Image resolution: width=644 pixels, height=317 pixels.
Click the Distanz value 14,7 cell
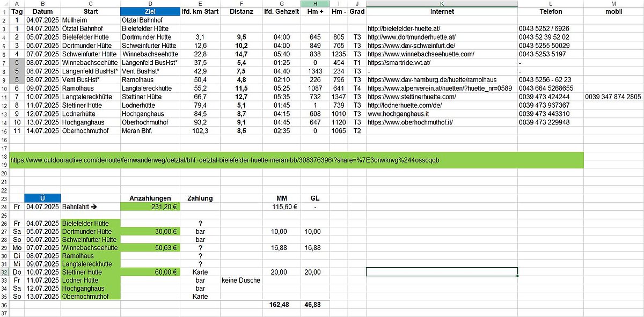(241, 54)
